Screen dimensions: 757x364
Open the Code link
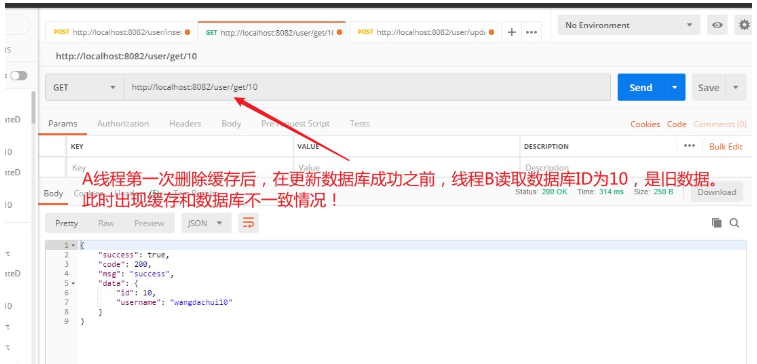[x=676, y=124]
